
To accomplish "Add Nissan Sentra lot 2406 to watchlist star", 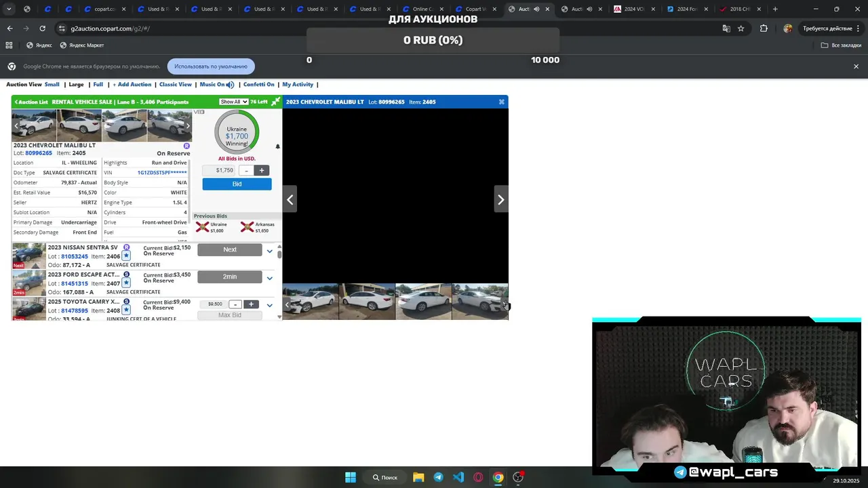I will 126,256.
